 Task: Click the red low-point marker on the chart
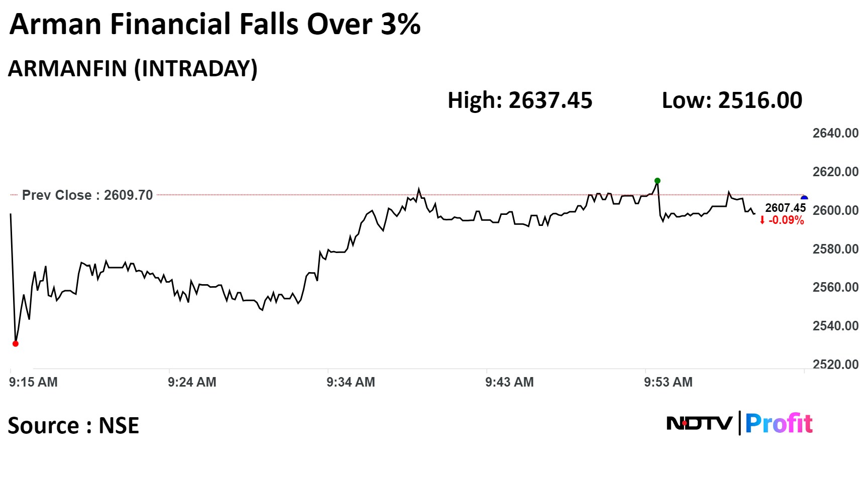coord(16,344)
